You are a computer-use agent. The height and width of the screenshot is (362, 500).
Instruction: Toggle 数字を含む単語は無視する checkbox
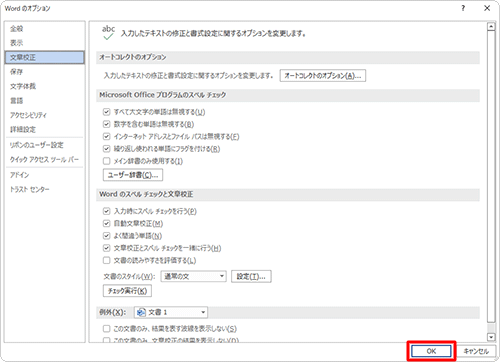(x=106, y=124)
